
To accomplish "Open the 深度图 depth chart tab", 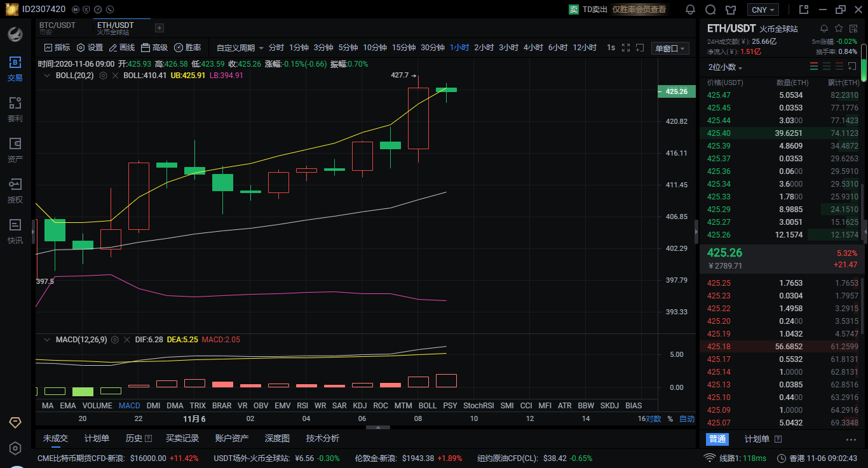I will 277,438.
